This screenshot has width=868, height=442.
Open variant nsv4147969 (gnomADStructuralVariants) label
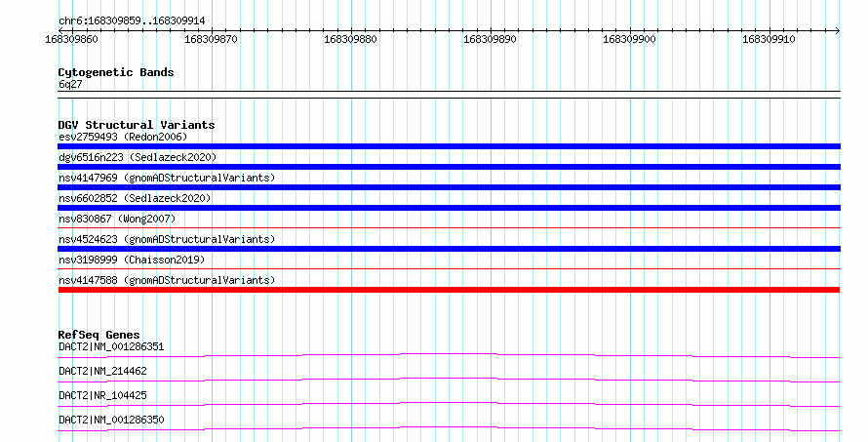(167, 178)
